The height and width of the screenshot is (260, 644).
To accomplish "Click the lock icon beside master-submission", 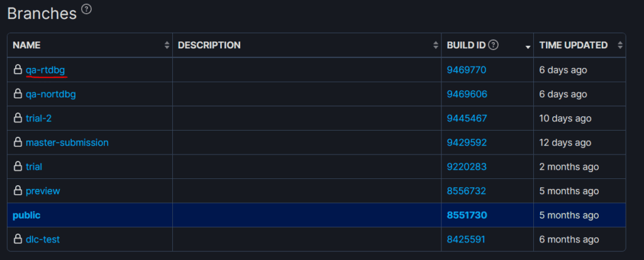I will [18, 142].
